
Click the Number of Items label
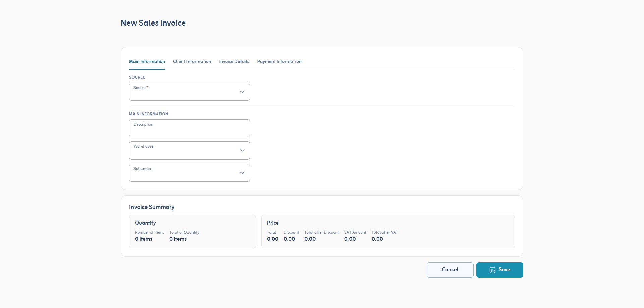pos(149,232)
